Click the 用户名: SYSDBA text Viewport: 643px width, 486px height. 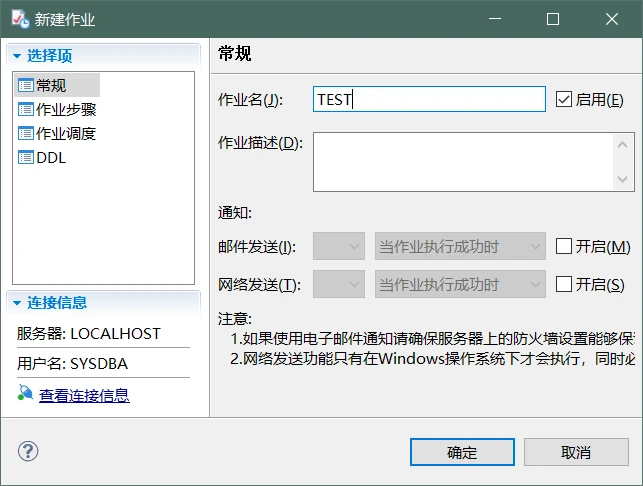click(x=73, y=364)
